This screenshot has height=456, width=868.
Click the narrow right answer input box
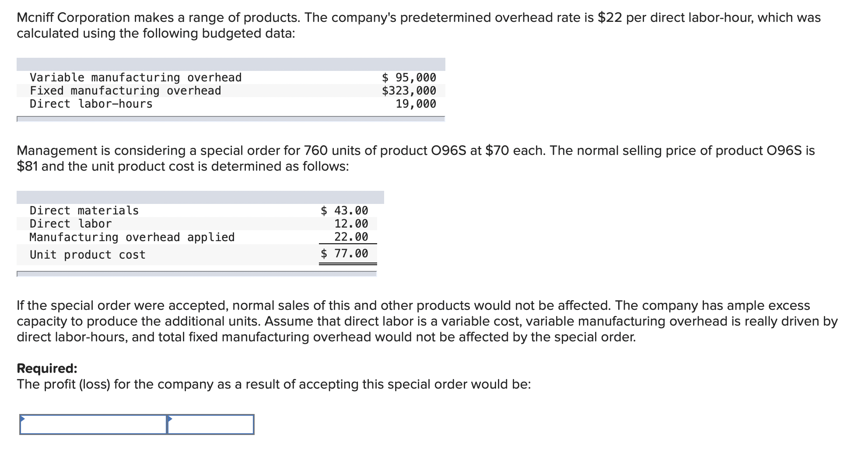point(210,425)
